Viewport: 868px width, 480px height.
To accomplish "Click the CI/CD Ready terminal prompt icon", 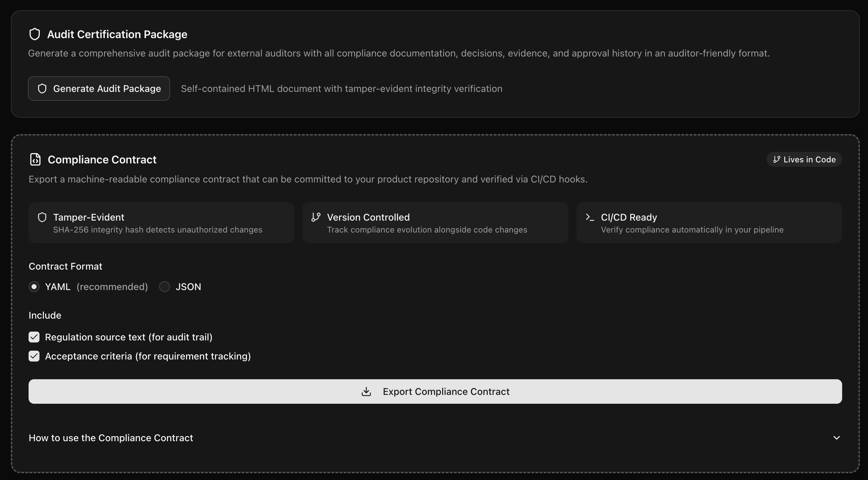I will click(590, 217).
